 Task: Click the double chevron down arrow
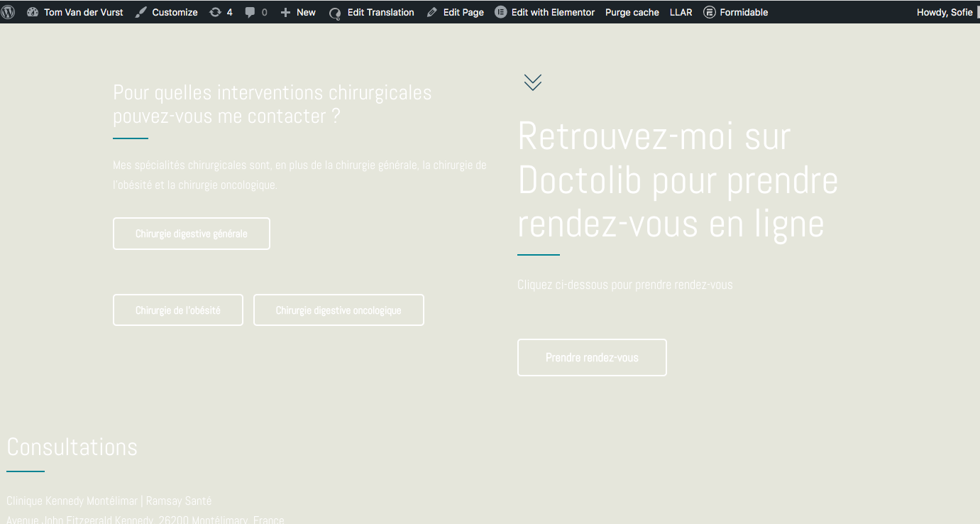[533, 82]
